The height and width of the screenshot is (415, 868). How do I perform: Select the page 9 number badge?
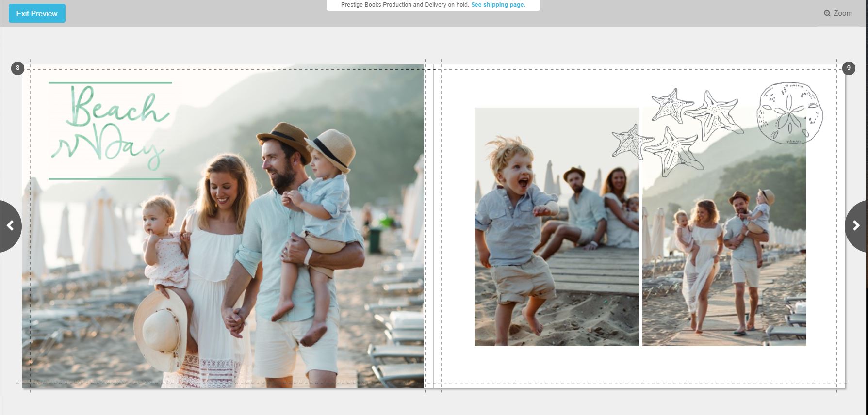pos(849,68)
